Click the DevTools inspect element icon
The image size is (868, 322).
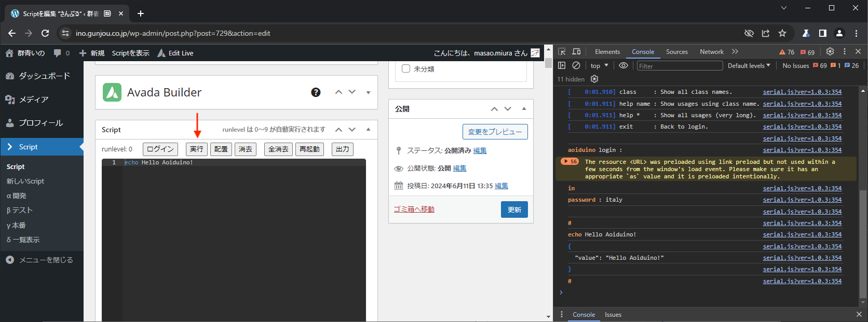tap(562, 52)
